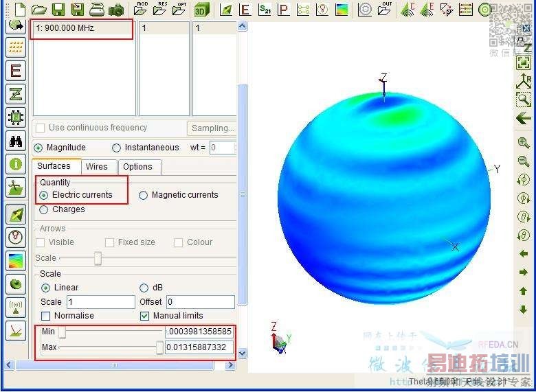Select Electric currents quantity
This screenshot has height=392, width=536.
(44, 195)
